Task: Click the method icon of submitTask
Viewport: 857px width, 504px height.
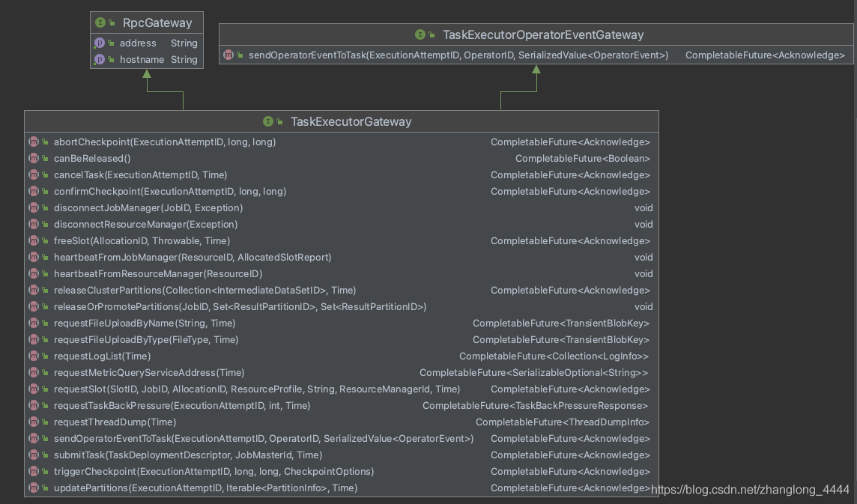Action: 34,455
